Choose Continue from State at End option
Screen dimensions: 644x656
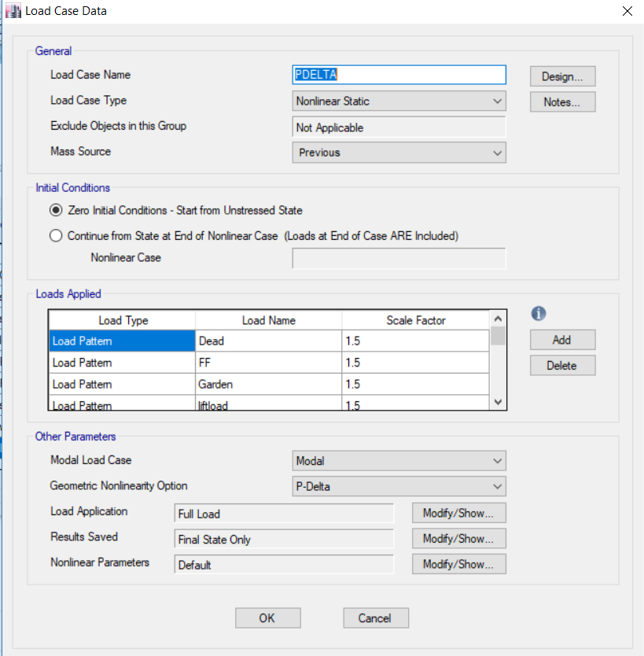pos(55,235)
